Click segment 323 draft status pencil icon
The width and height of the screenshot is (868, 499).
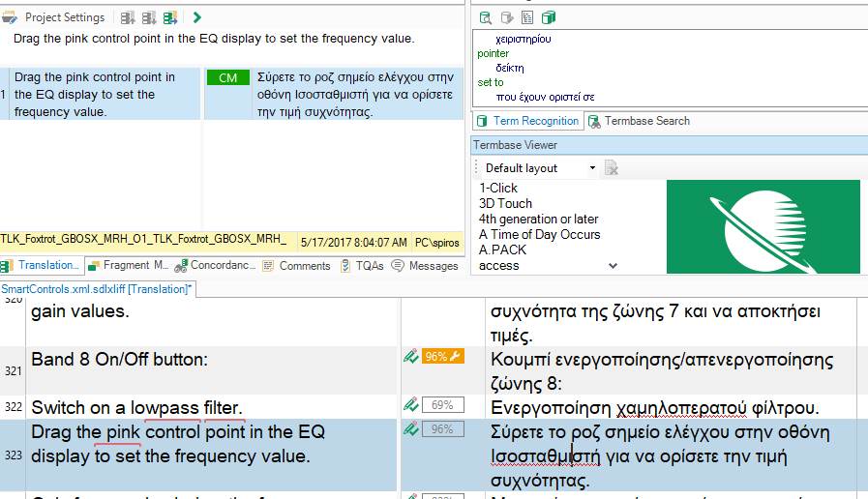(x=410, y=428)
